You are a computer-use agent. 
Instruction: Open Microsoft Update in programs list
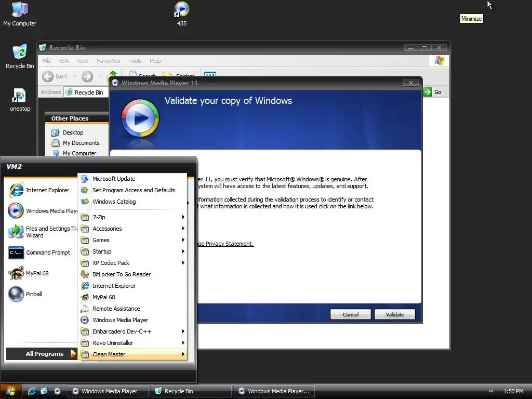point(132,179)
